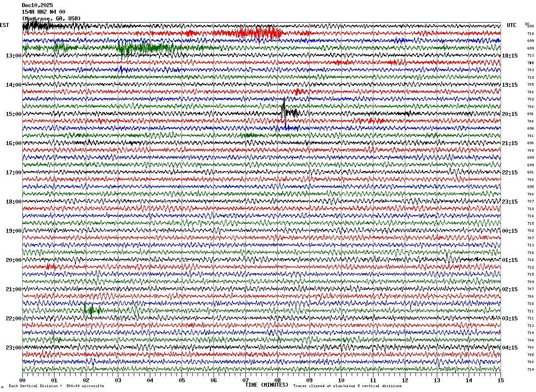
Task: Click the 19:15 UTC time label
Action: (509, 85)
